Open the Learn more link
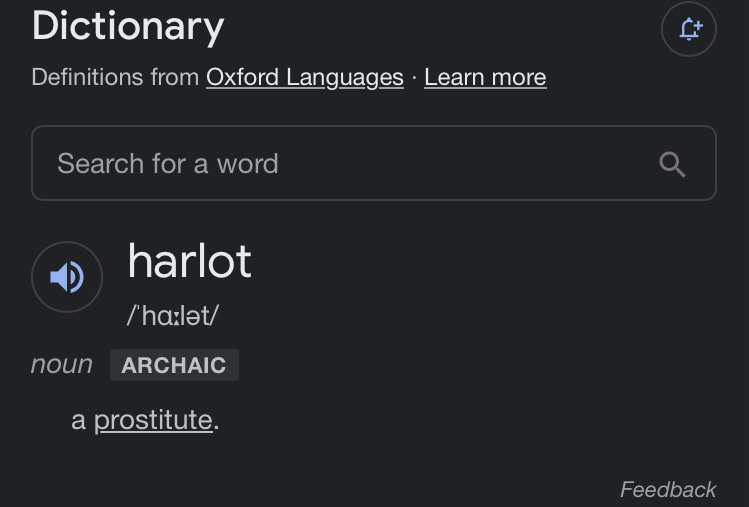749x507 pixels. click(485, 77)
